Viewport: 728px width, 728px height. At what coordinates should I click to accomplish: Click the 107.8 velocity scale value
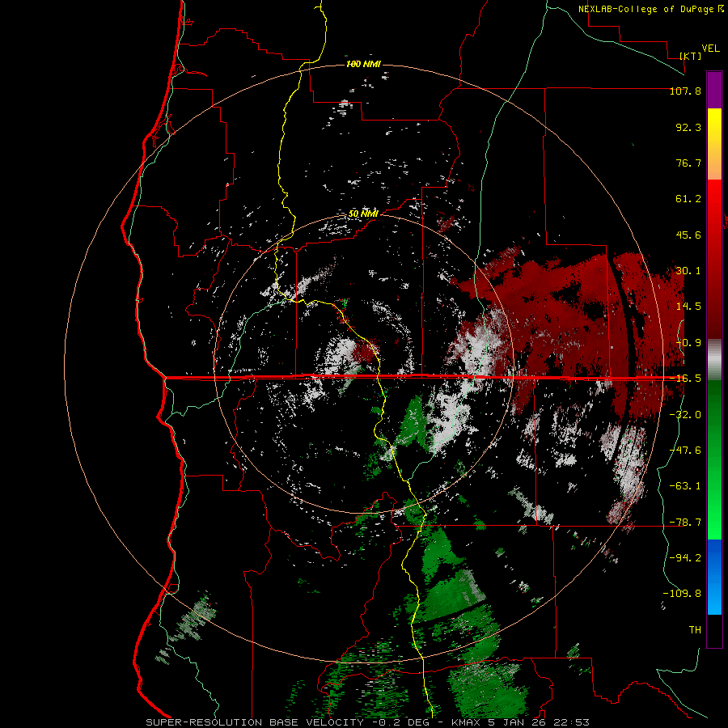[685, 91]
